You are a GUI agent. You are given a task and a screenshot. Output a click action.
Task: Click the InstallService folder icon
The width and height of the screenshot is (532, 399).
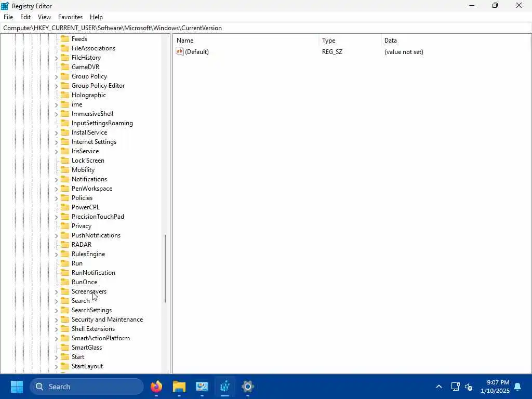click(x=65, y=132)
